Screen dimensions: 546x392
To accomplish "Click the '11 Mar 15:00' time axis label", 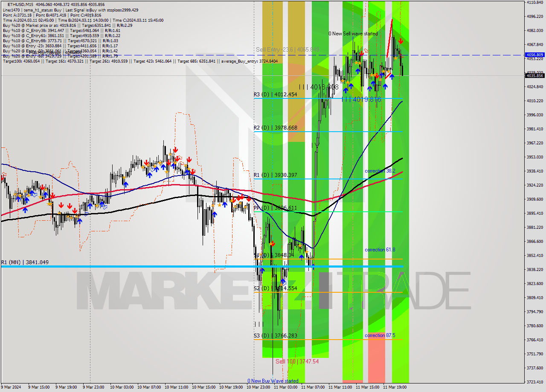I will click(x=368, y=387).
